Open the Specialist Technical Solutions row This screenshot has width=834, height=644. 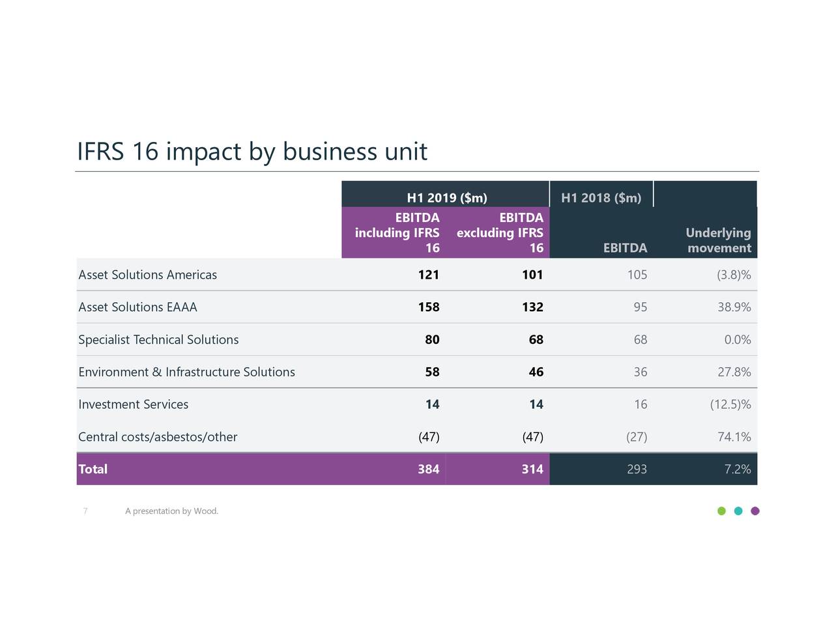click(x=158, y=339)
